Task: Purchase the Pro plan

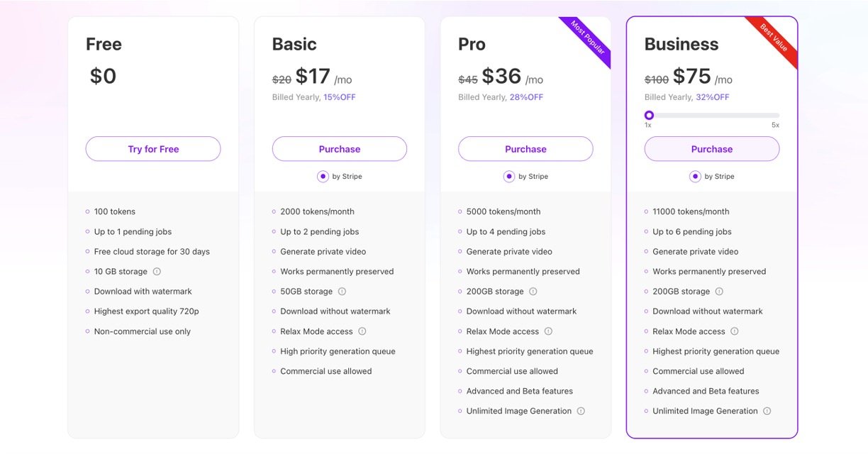Action: click(525, 149)
